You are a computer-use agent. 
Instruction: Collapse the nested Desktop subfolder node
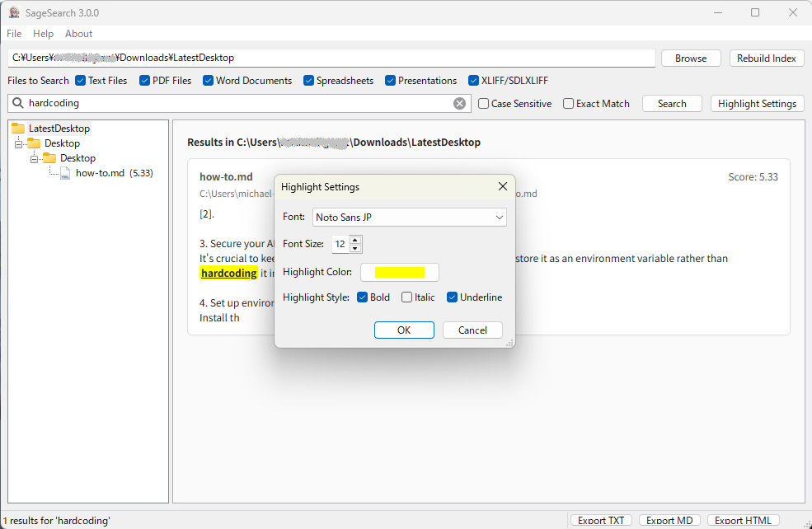coord(35,158)
